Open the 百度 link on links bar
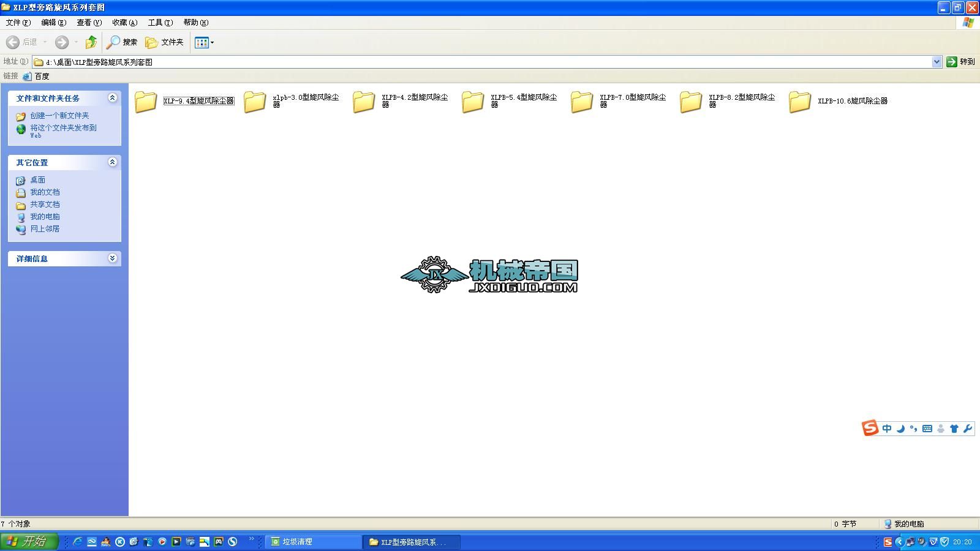 [x=36, y=77]
